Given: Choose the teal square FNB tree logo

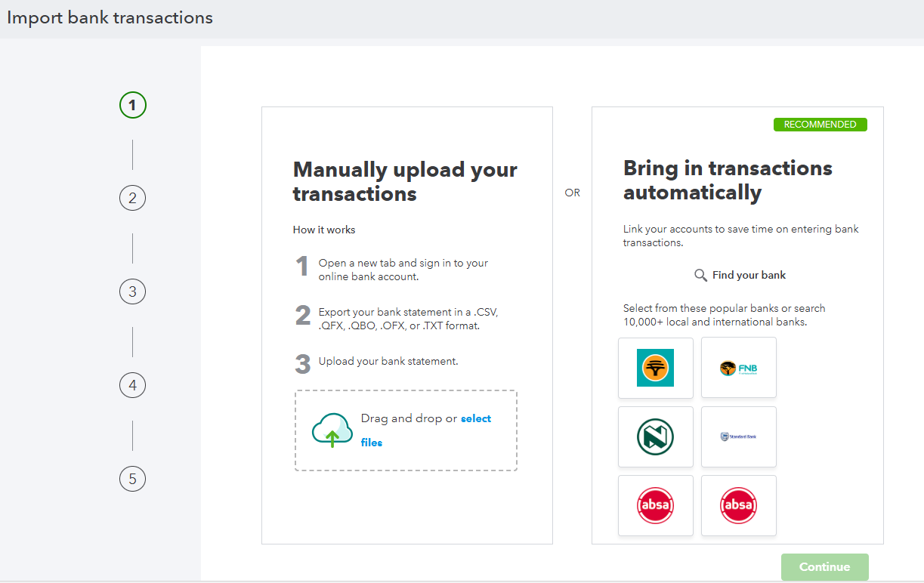Looking at the screenshot, I should (655, 368).
